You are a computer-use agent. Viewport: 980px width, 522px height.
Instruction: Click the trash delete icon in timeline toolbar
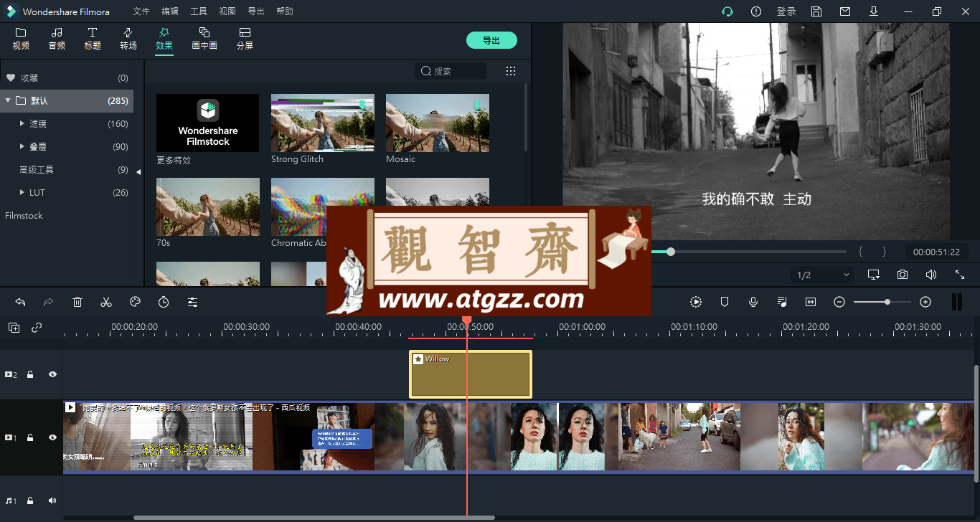(77, 302)
